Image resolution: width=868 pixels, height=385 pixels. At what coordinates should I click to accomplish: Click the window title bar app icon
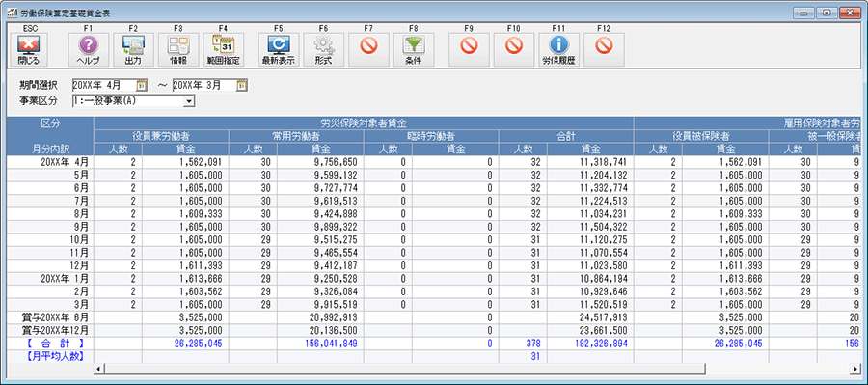(13, 13)
